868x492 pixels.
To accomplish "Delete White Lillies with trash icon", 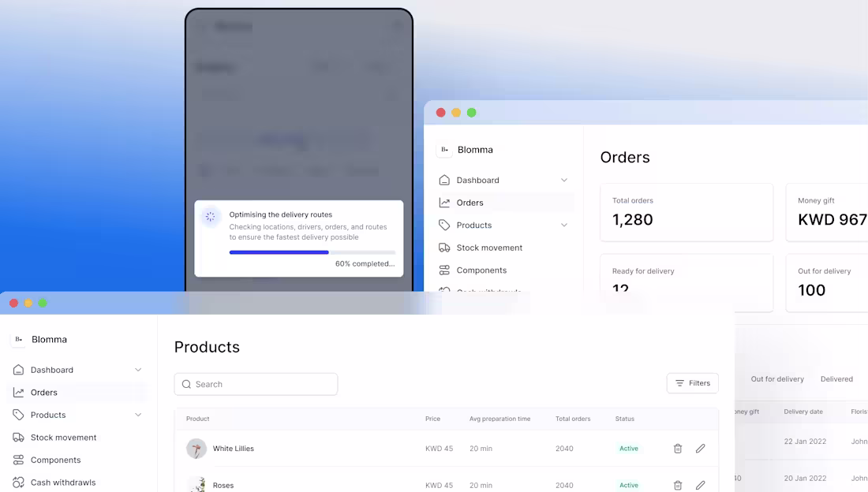I will pos(678,449).
